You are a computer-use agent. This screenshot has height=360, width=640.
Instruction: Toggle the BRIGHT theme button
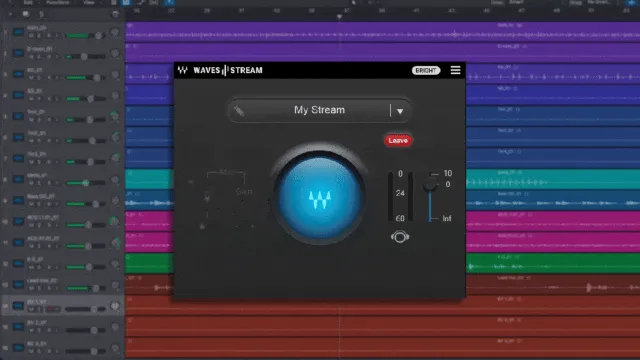point(426,71)
